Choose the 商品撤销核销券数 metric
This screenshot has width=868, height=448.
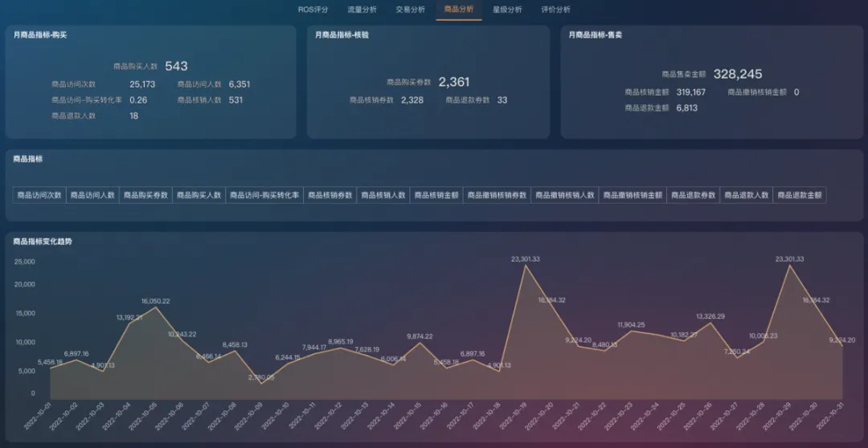497,195
